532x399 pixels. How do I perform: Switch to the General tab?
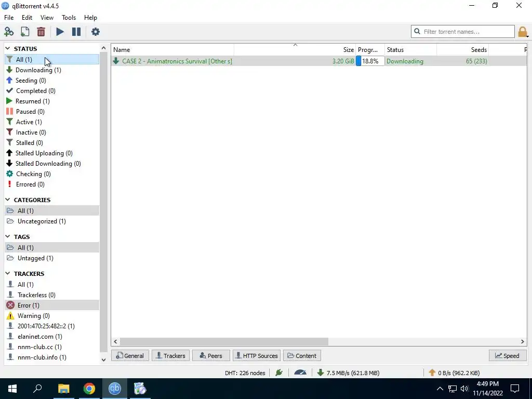pyautogui.click(x=130, y=355)
